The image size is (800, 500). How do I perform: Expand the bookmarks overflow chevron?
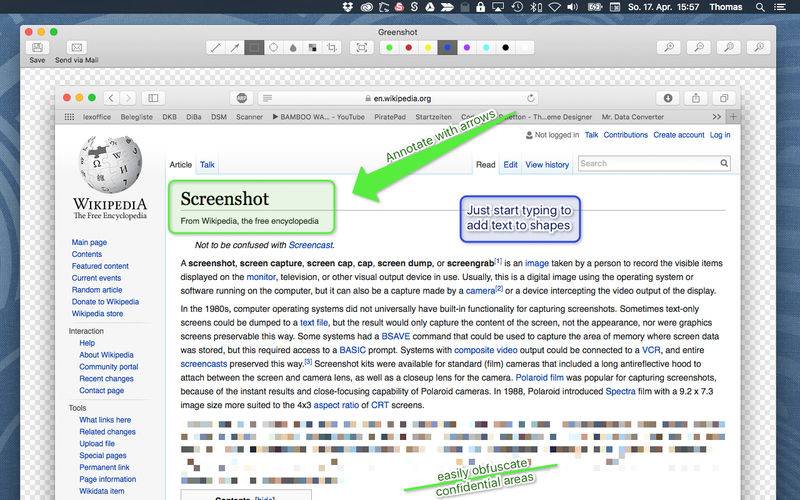click(716, 117)
